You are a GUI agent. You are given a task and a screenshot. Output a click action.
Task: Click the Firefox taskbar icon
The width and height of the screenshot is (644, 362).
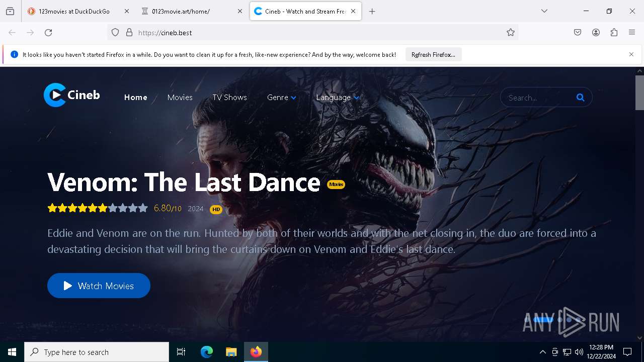[256, 352]
